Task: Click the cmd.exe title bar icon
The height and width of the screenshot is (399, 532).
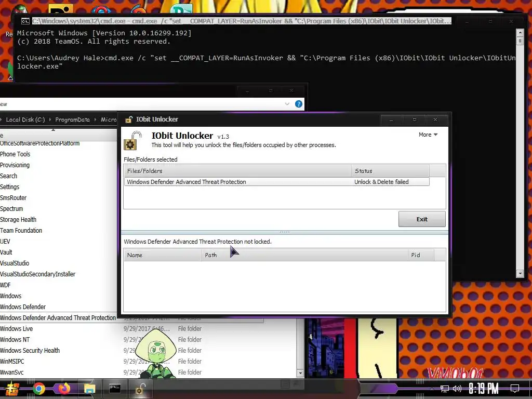Action: tap(25, 21)
